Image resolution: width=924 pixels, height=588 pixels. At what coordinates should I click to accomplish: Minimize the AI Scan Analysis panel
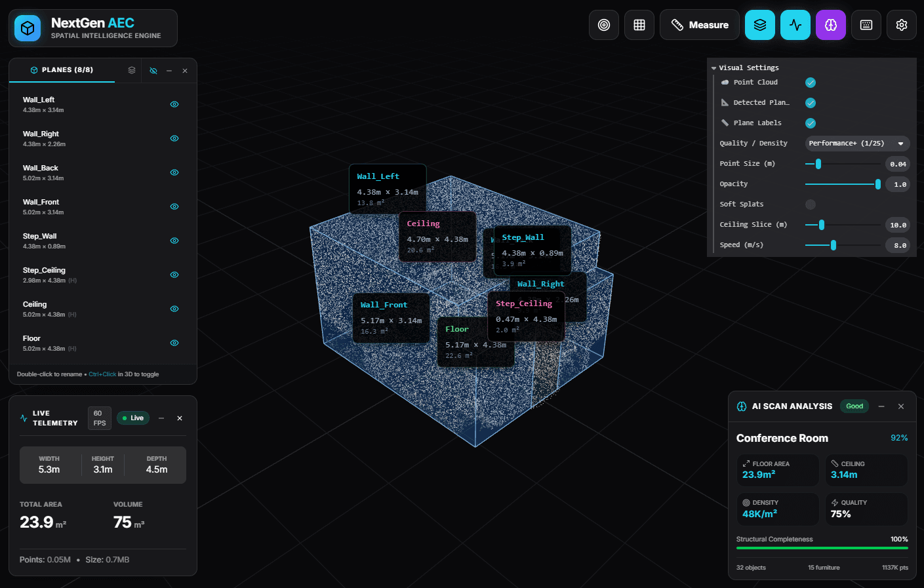pyautogui.click(x=881, y=406)
